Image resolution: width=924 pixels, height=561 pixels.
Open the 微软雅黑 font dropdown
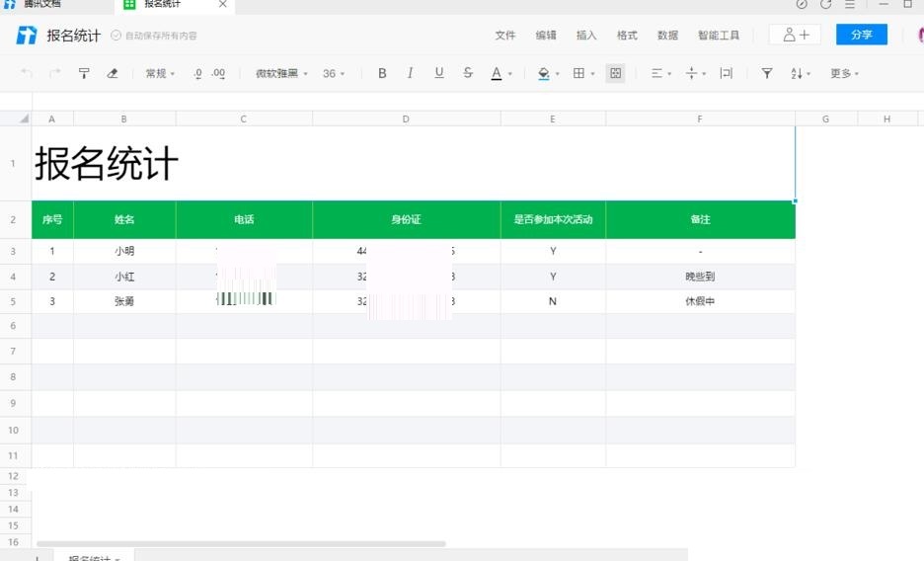point(281,73)
